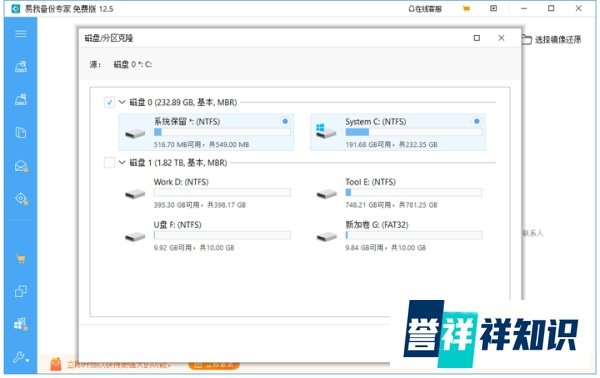Image resolution: width=600 pixels, height=378 pixels.
Task: Maximize the 磁盘/分区克隆 dialog
Action: point(477,38)
